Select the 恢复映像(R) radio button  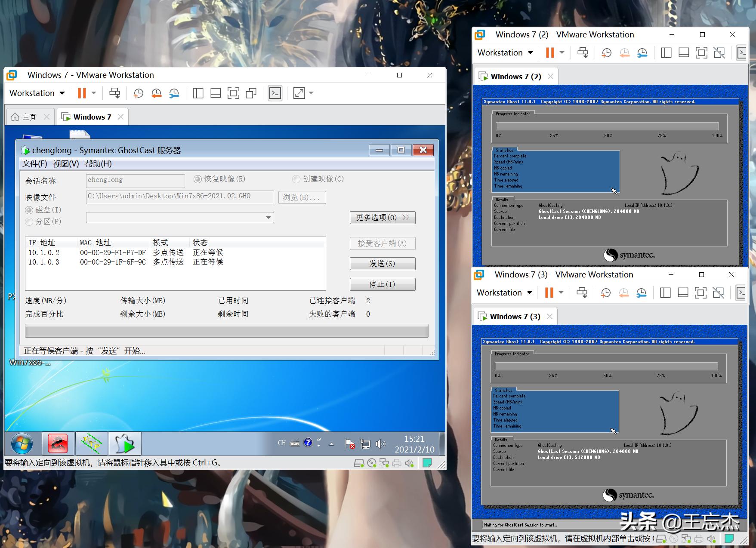(x=197, y=179)
